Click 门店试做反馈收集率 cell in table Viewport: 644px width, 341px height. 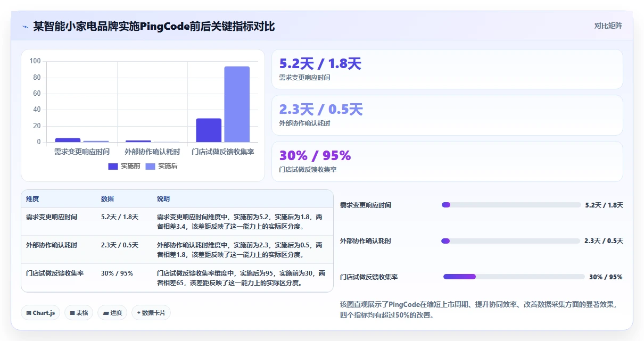tap(55, 273)
